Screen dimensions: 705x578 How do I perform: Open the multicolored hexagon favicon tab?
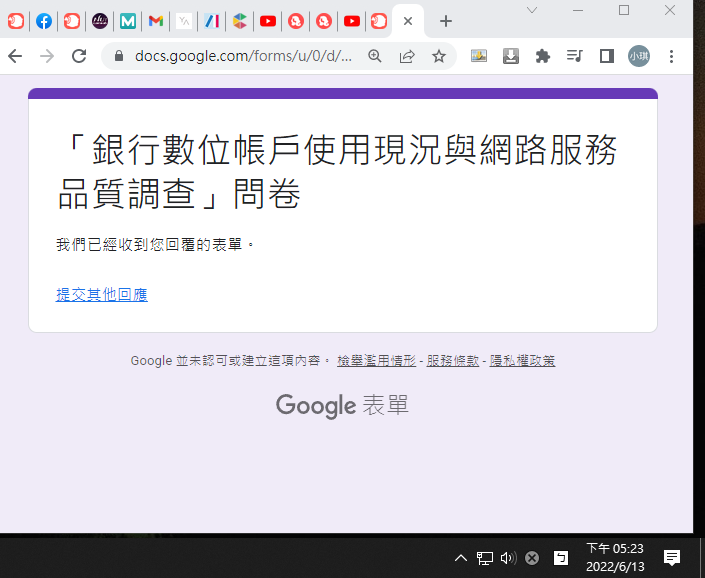[x=240, y=21]
